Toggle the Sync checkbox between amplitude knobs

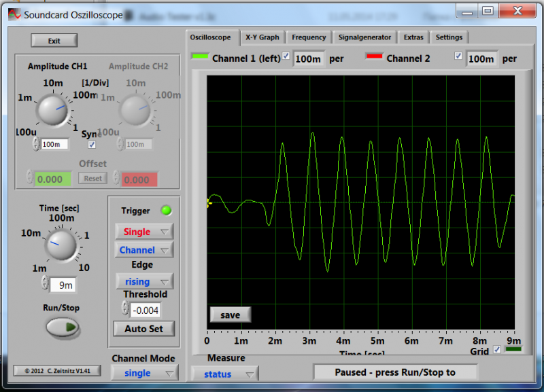pyautogui.click(x=92, y=145)
